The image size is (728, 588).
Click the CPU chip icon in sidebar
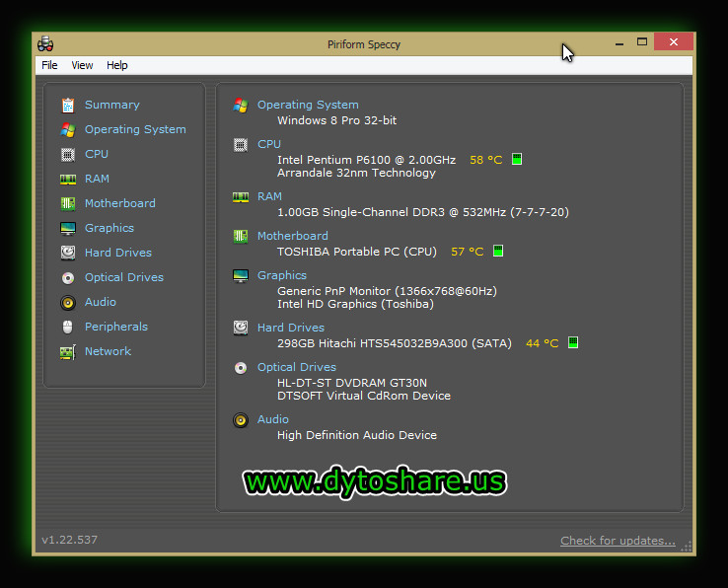[x=68, y=155]
